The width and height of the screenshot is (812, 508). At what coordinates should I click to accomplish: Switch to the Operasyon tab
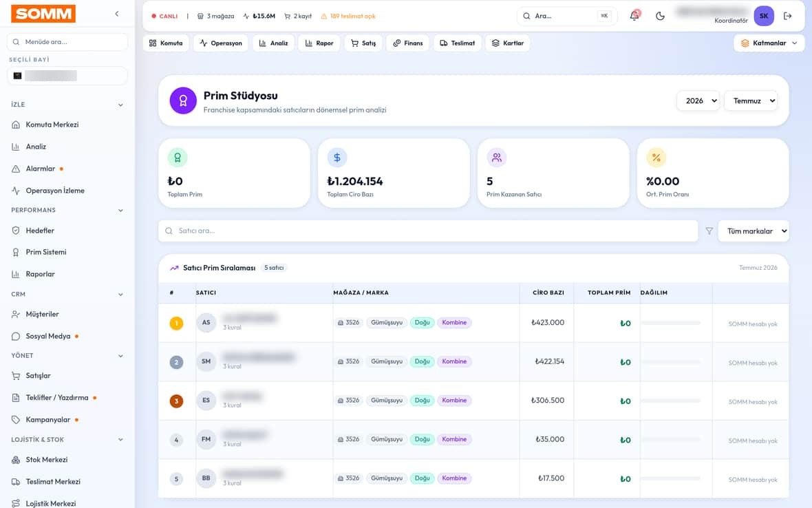point(221,43)
